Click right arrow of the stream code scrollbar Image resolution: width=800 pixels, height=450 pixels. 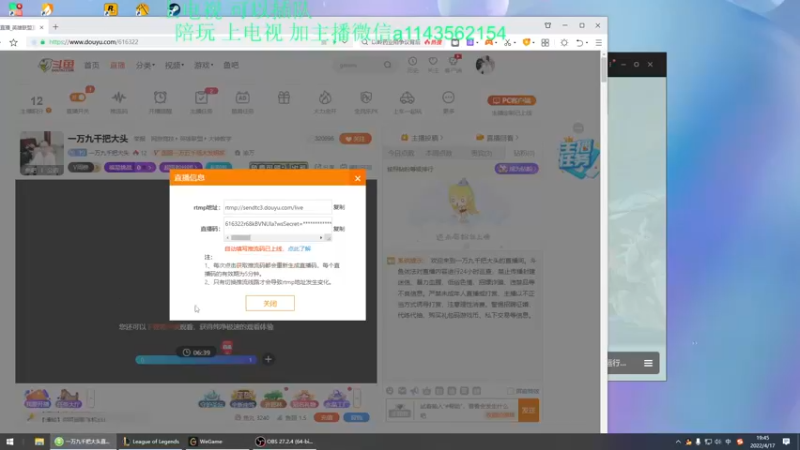pos(321,238)
